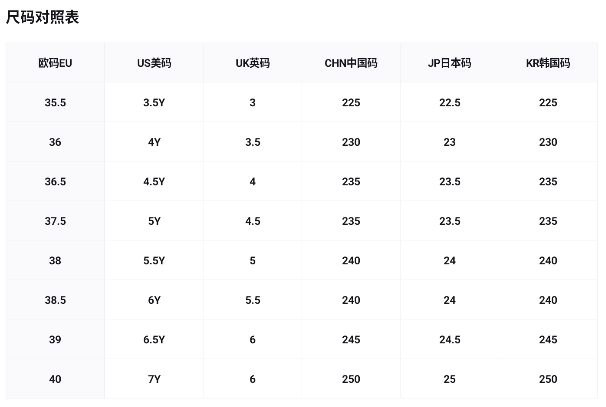606x407 pixels.
Task: Click the 尺码对照表 title heading
Action: click(43, 17)
